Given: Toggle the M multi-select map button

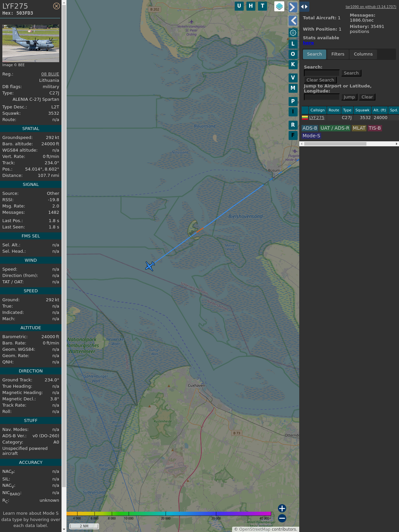Looking at the screenshot, I should 293,88.
